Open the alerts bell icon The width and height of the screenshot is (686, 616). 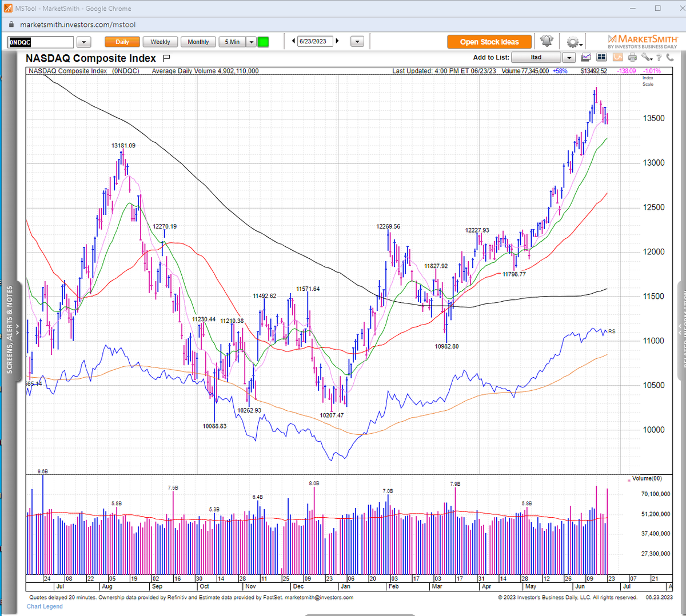click(x=547, y=41)
